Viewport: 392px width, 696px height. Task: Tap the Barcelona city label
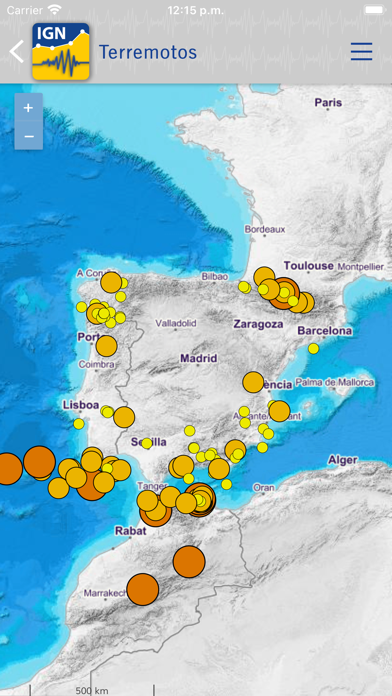[x=325, y=331]
